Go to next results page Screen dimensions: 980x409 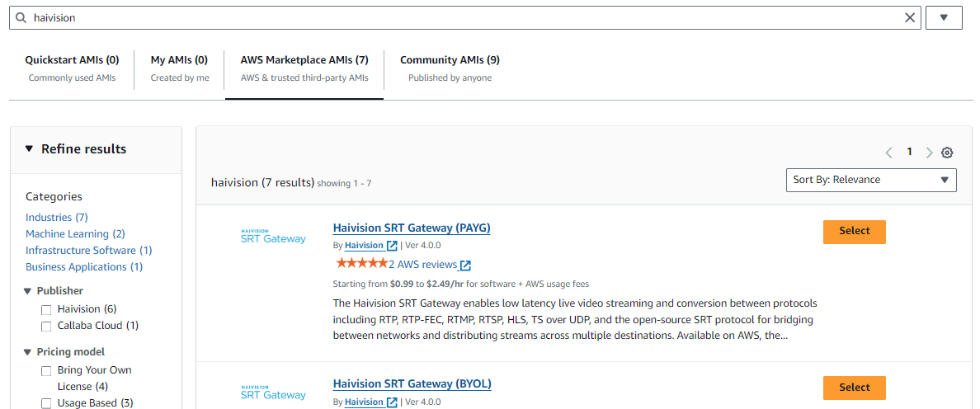tap(930, 153)
